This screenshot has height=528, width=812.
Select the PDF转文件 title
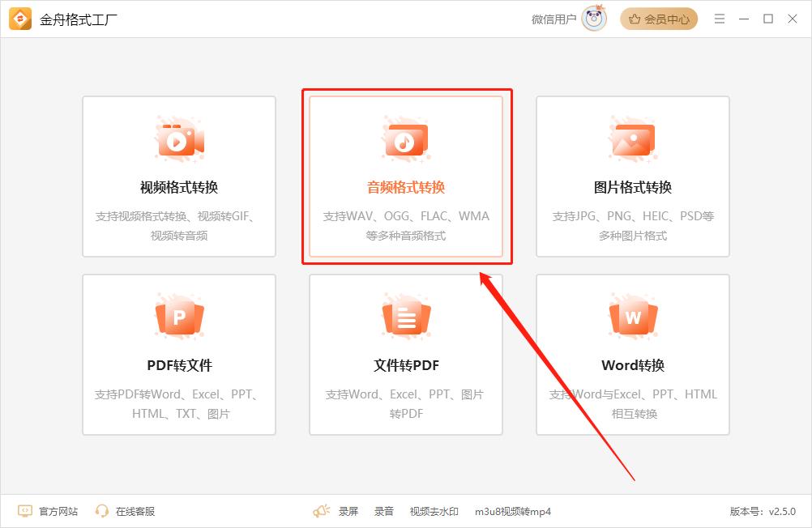click(x=179, y=365)
